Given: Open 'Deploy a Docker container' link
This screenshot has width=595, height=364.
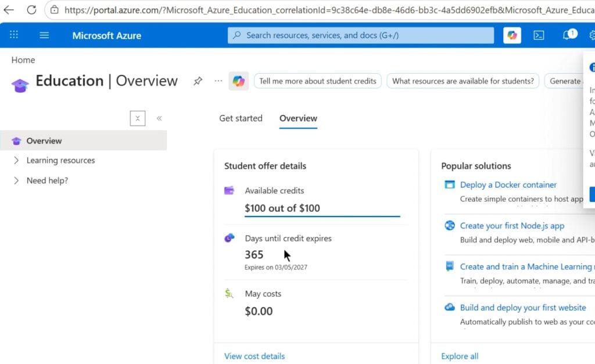Looking at the screenshot, I should coord(508,185).
